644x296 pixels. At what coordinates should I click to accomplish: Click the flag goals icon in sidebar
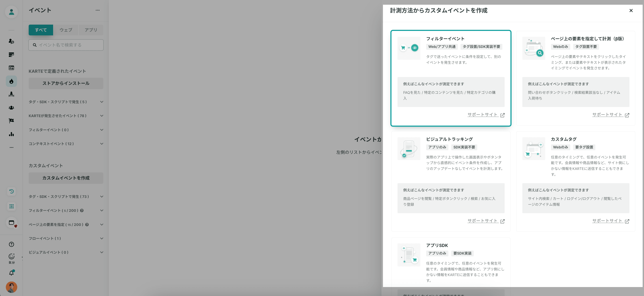pyautogui.click(x=11, y=121)
